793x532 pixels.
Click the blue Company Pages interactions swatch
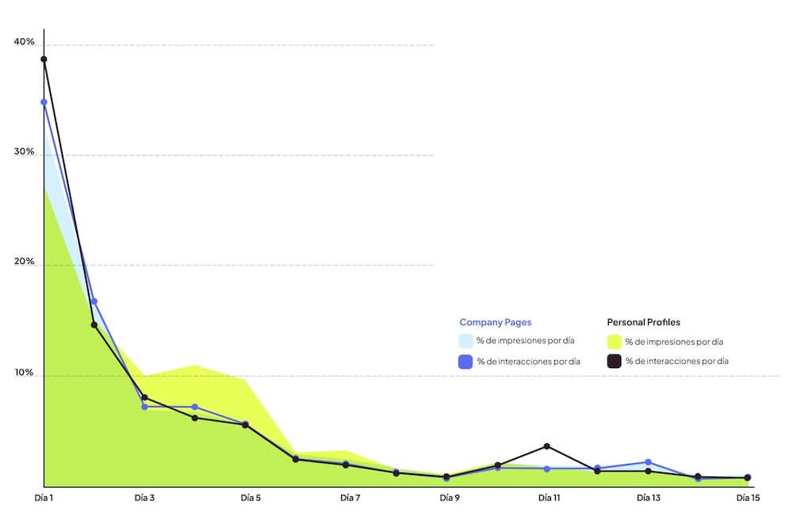[465, 362]
